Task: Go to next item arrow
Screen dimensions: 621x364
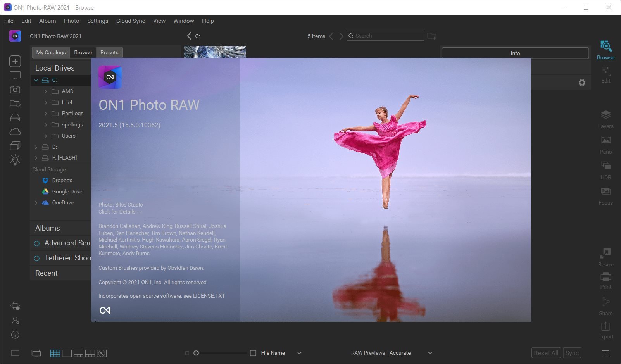Action: point(341,36)
